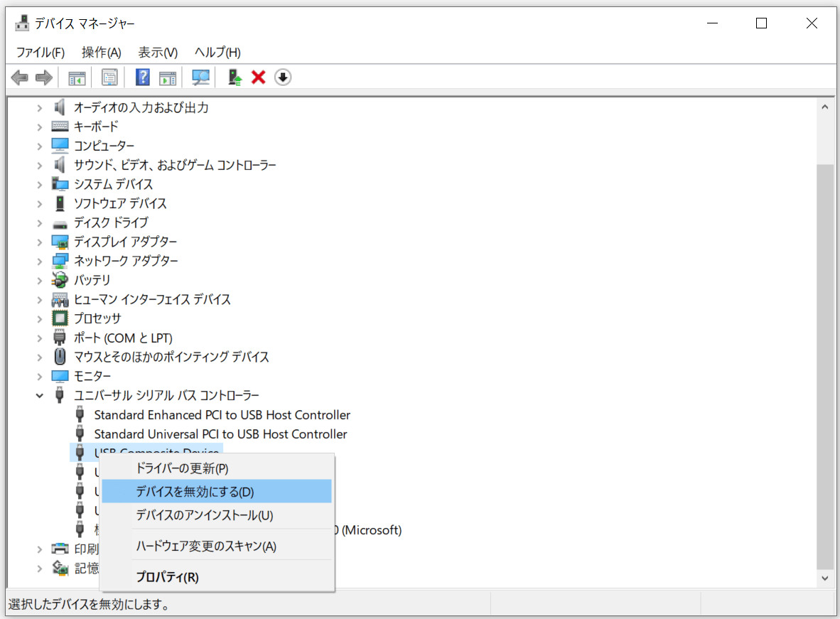
Task: Minimize the Device Manager window
Action: 712,23
